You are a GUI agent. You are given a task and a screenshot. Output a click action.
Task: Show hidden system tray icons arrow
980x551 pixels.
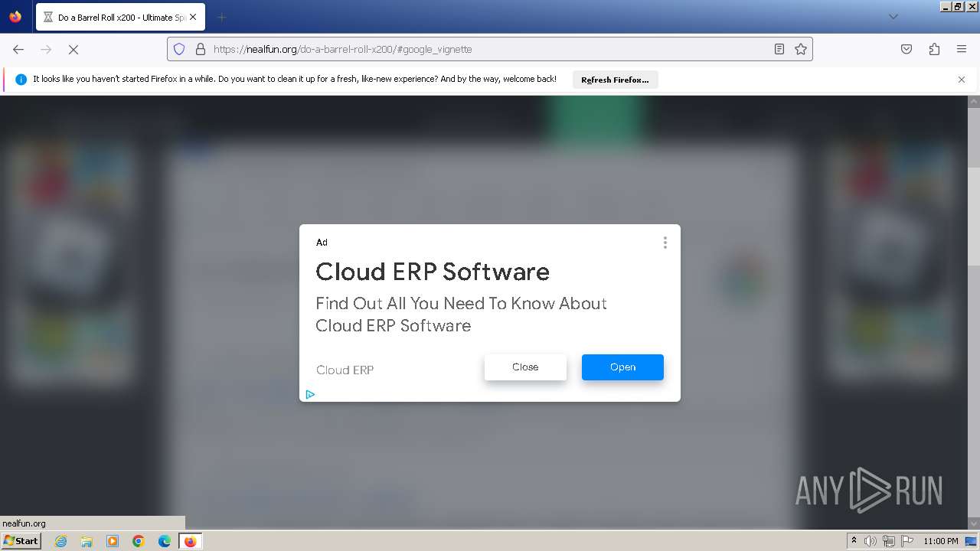854,541
